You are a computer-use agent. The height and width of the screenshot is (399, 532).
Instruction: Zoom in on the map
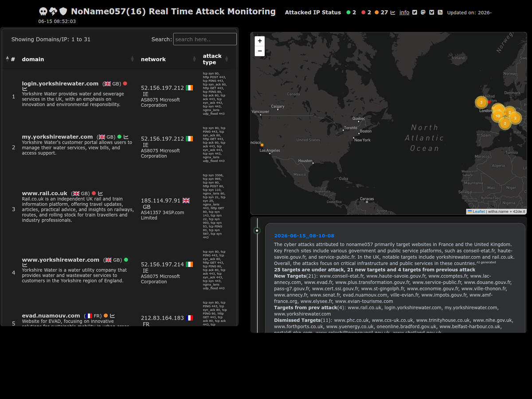coord(260,41)
